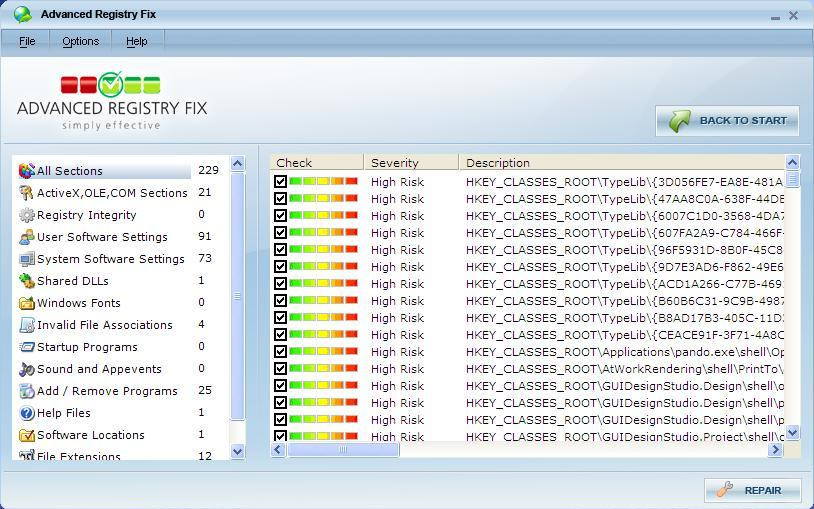Click severity color bar for TypeLib {9D7E3AD6
This screenshot has width=814, height=509.
[x=323, y=266]
